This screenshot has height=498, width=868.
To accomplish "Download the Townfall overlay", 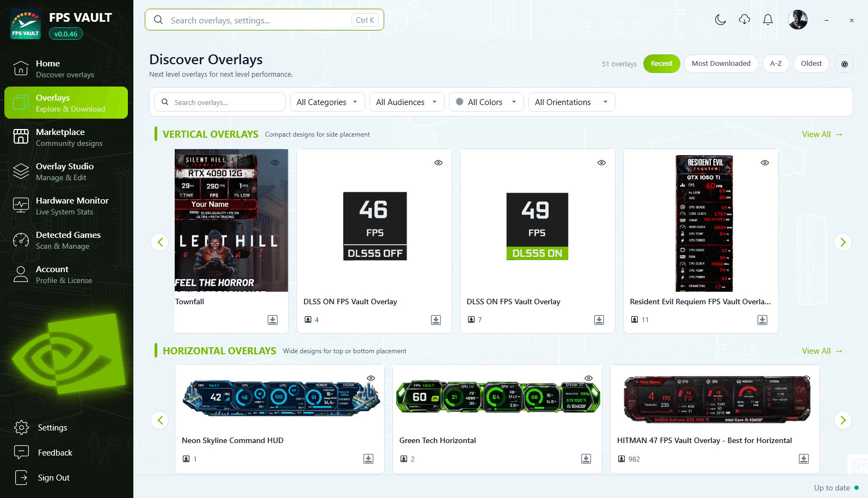I will tap(273, 320).
